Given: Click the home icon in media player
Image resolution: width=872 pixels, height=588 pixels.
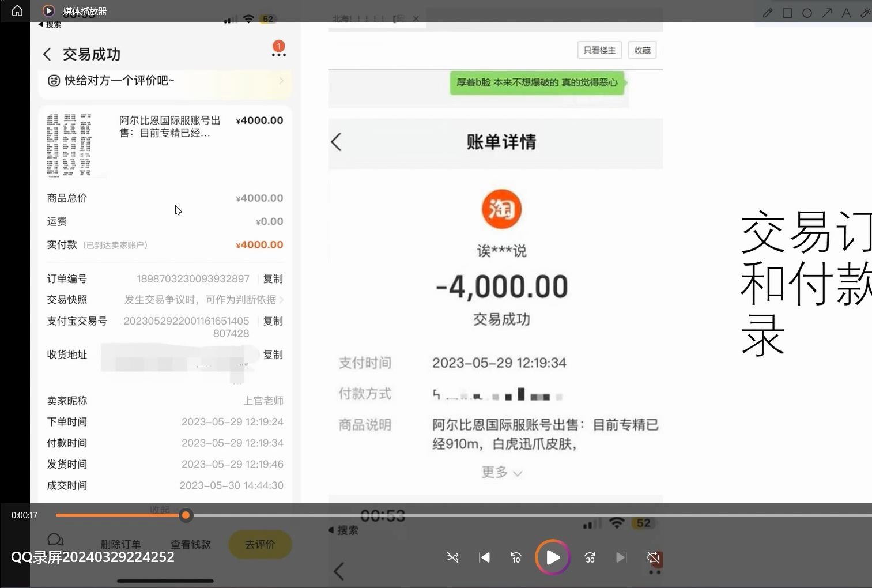Looking at the screenshot, I should [17, 11].
